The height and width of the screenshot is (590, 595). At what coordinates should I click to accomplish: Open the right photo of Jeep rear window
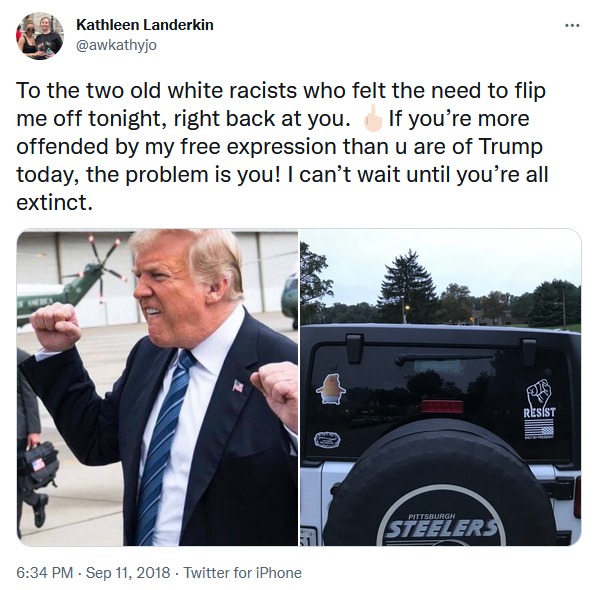[x=441, y=387]
